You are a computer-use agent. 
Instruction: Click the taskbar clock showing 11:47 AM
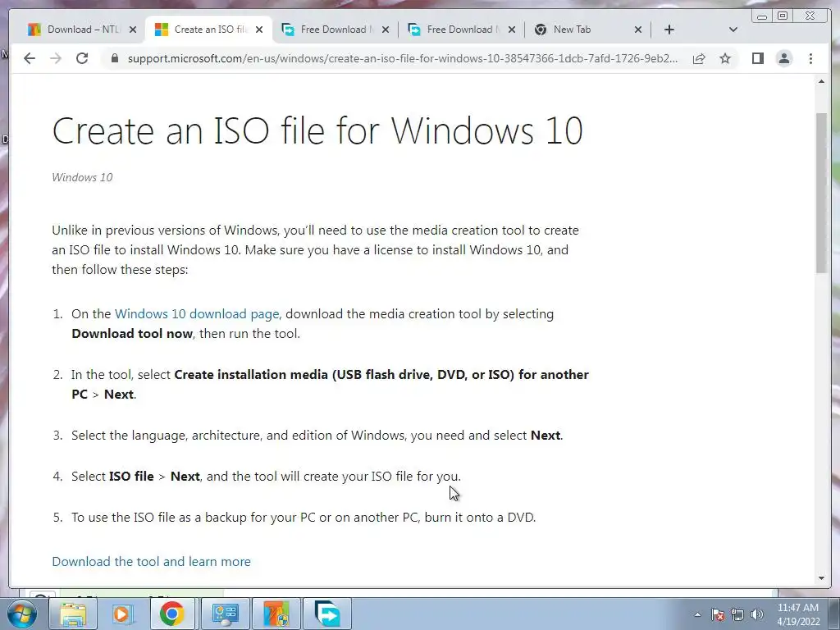(798, 614)
